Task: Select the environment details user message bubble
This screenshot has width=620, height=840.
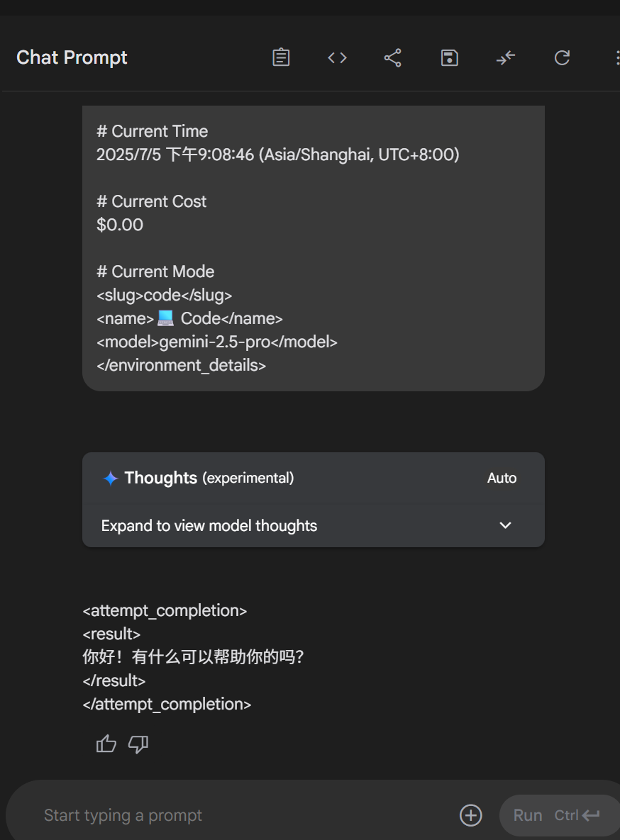Action: pyautogui.click(x=314, y=248)
